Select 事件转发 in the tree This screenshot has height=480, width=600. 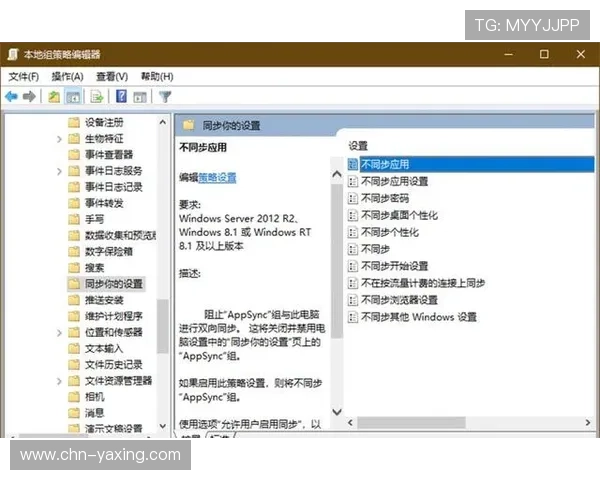(104, 203)
